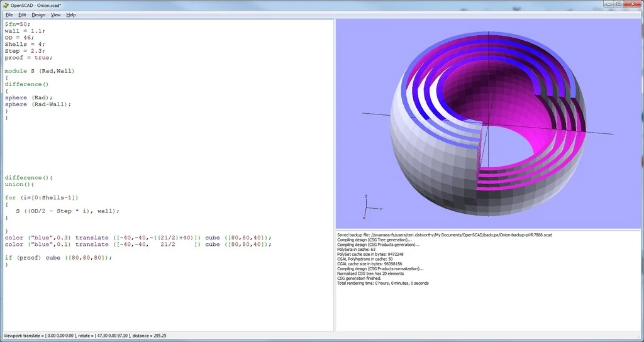Click the X/Y/Z axes indicator in the 3D view

tap(372, 207)
